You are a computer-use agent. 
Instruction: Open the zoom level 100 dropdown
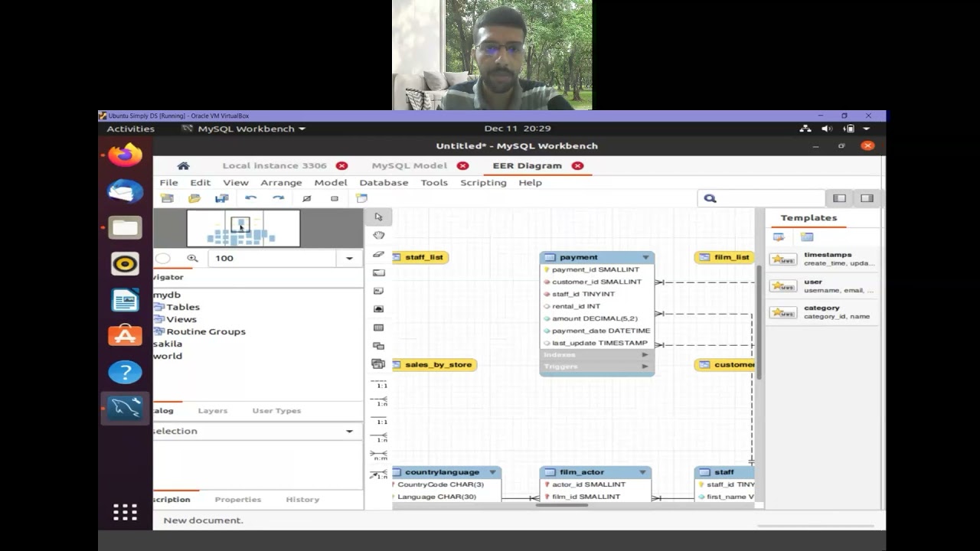coord(349,259)
